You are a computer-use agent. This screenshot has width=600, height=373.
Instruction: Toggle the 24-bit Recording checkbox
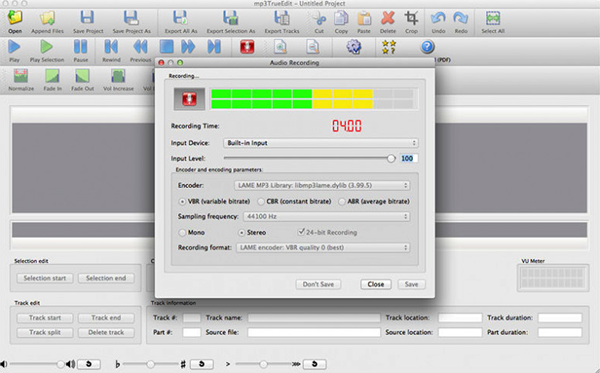[301, 232]
